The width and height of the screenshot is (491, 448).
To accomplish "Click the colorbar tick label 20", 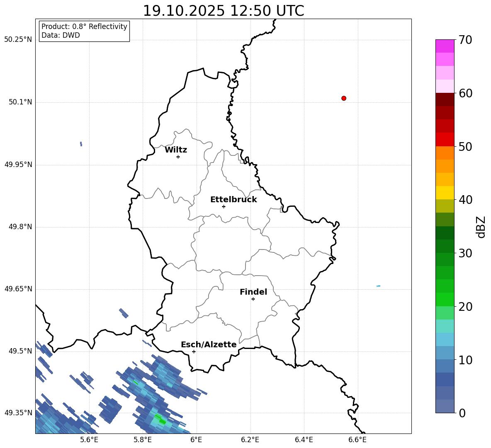I will pos(465,307).
